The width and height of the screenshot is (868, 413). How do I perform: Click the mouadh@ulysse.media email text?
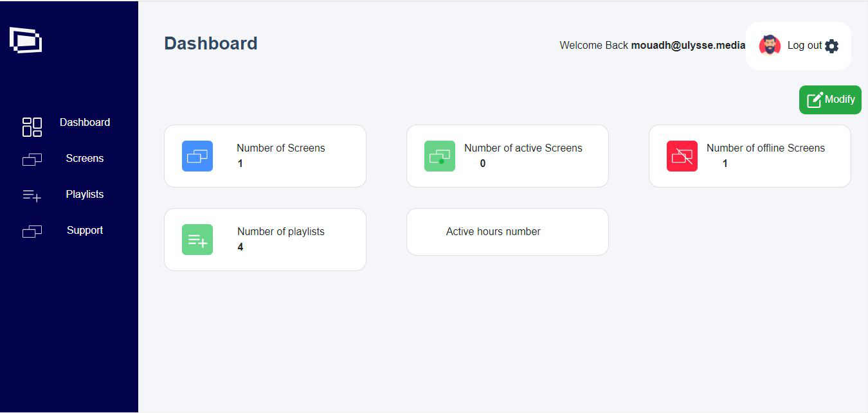[x=688, y=46]
